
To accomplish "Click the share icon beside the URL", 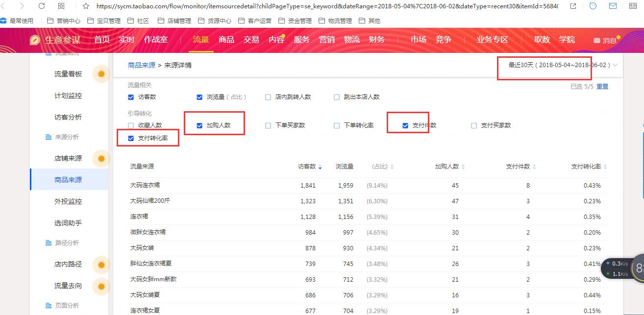I will [x=572, y=7].
